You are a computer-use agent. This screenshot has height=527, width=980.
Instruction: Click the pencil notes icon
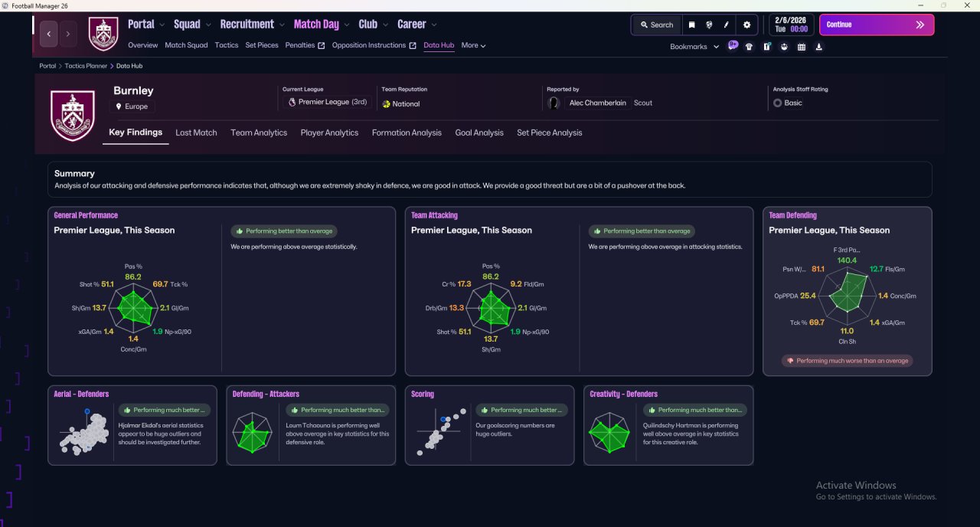(x=727, y=25)
